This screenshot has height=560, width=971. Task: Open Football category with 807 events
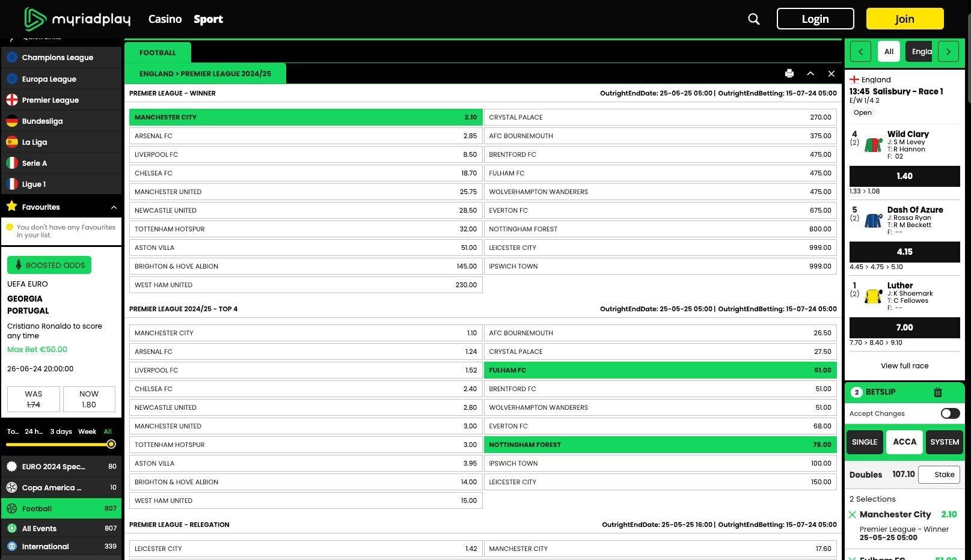pyautogui.click(x=61, y=508)
